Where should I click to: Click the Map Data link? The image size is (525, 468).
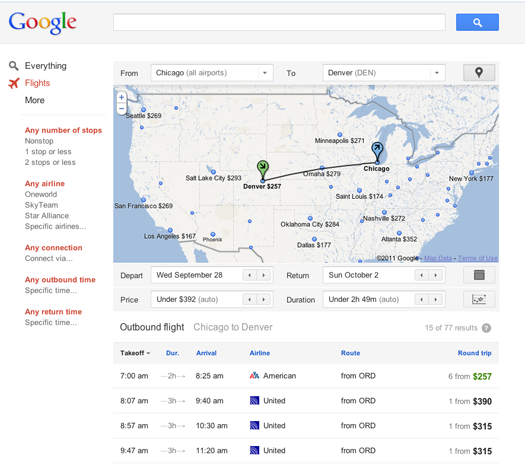click(x=438, y=258)
